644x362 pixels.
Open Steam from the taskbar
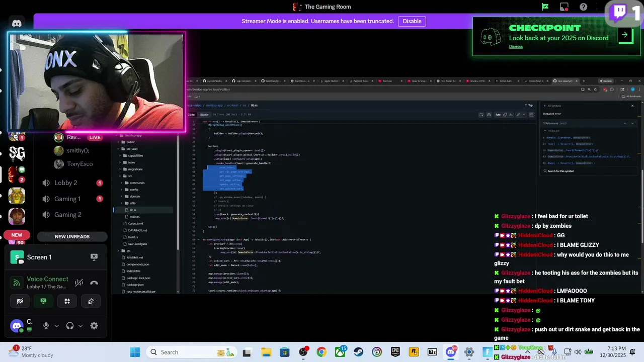coord(358,352)
